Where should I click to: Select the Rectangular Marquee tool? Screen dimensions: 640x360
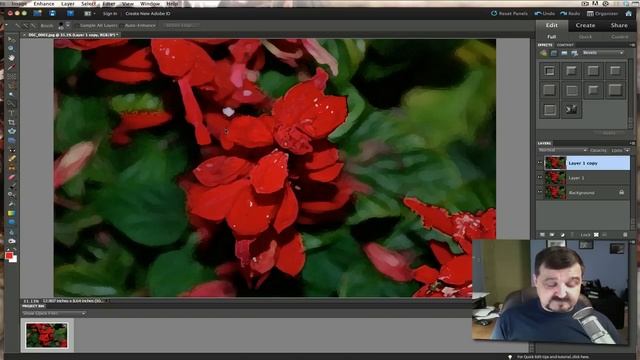tap(11, 76)
